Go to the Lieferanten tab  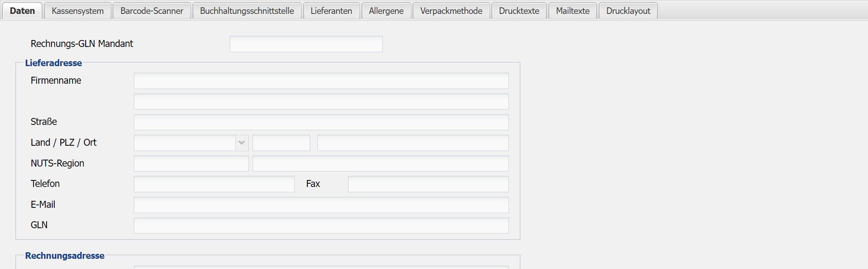tap(331, 11)
